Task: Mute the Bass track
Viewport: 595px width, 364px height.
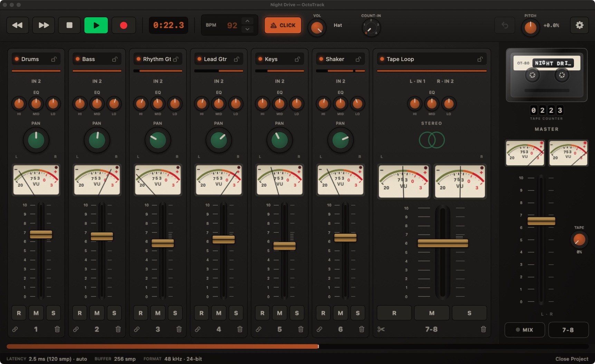Action: click(97, 313)
